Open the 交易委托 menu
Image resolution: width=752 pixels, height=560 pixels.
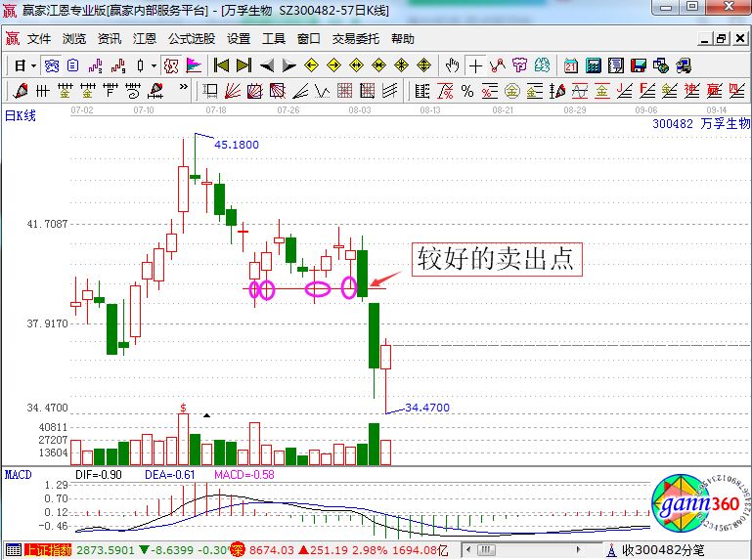tap(356, 38)
